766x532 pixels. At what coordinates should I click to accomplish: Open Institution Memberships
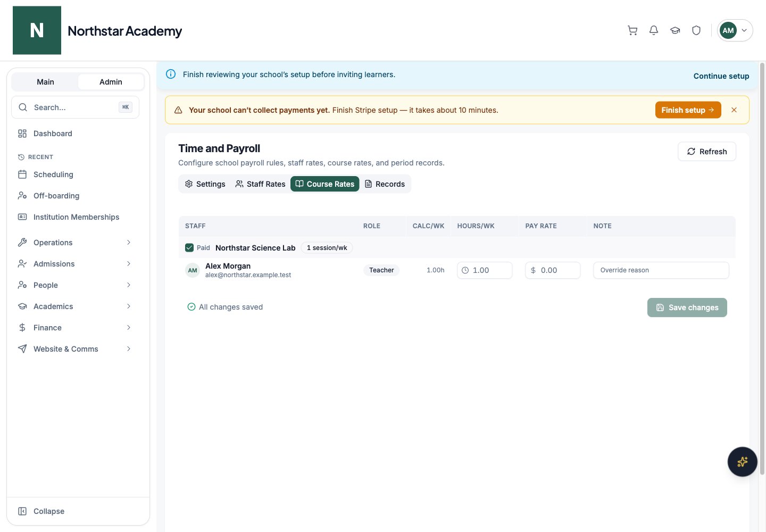pos(75,217)
